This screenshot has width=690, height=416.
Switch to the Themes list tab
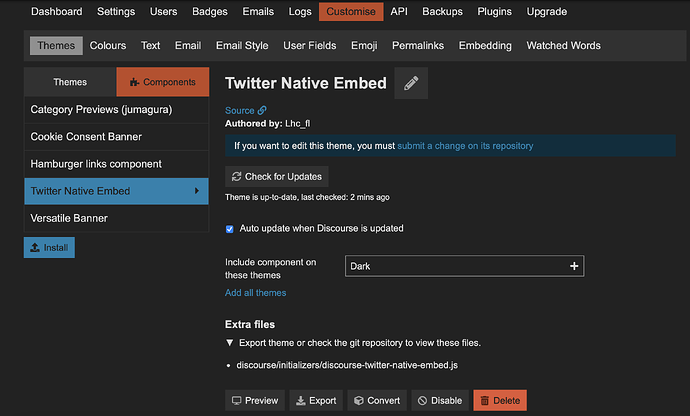tap(70, 82)
